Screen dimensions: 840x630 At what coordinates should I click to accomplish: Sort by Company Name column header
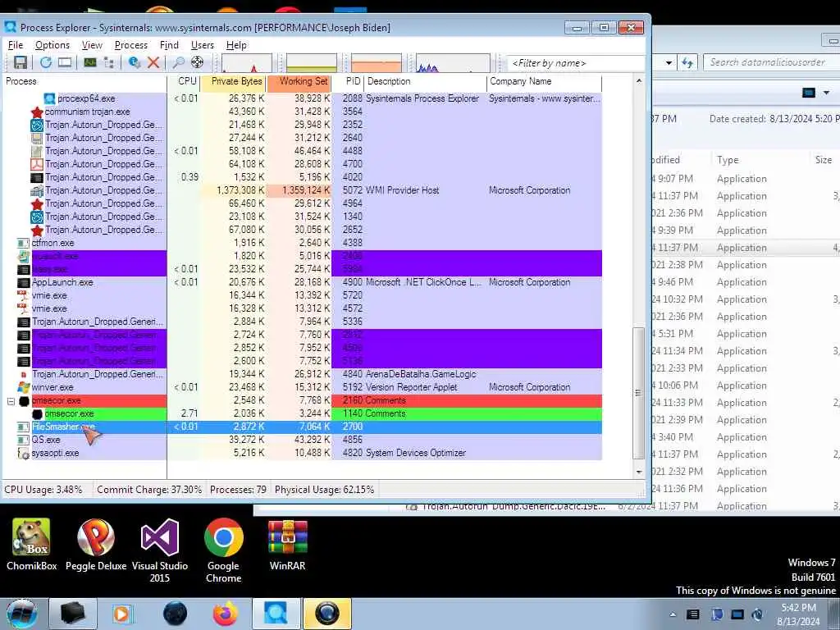coord(545,81)
